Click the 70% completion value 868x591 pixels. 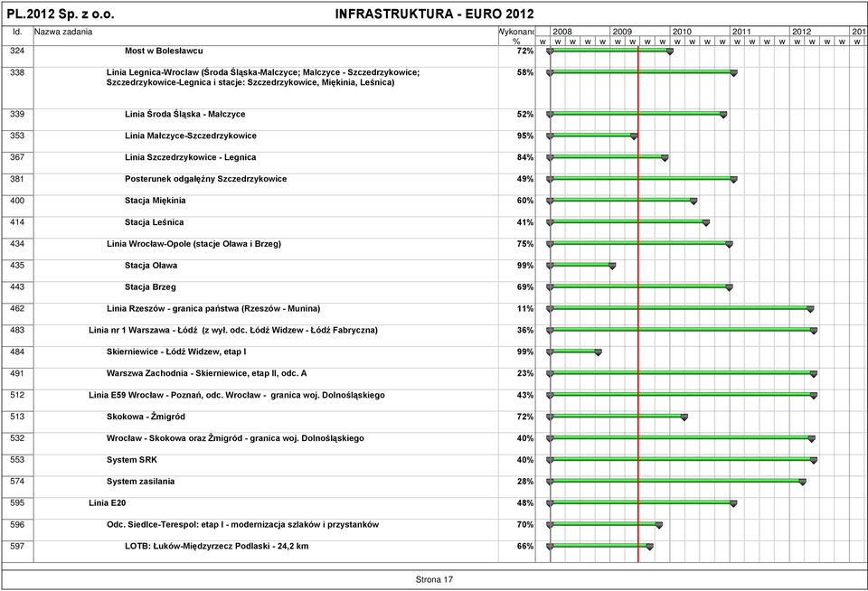[x=525, y=525]
